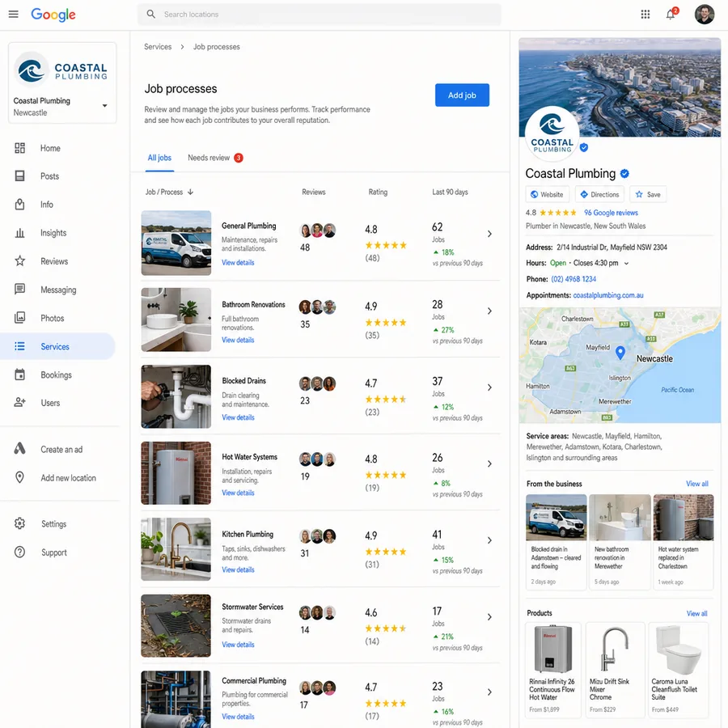Select the All jobs tab
Screen dimensions: 728x728
click(x=159, y=158)
